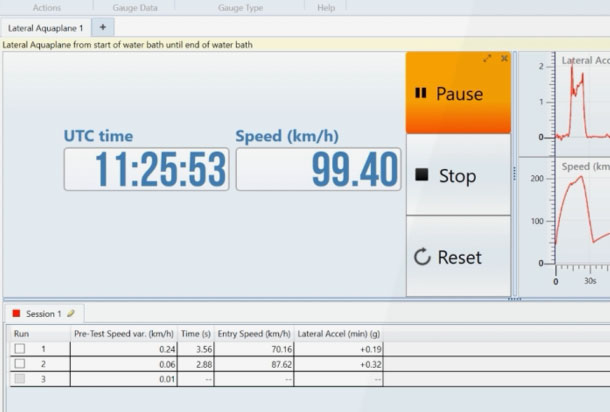Screen dimensions: 610x412
Task: Pause the running test
Action: 458,94
